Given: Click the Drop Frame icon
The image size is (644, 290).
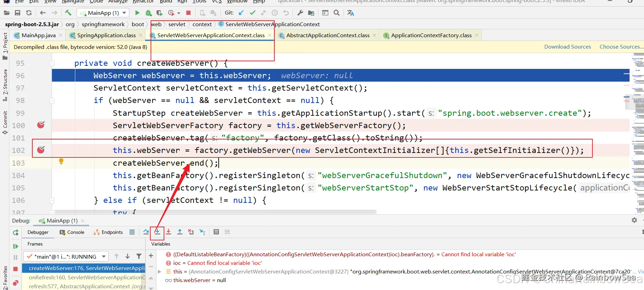Looking at the screenshot, I should point(191,232).
